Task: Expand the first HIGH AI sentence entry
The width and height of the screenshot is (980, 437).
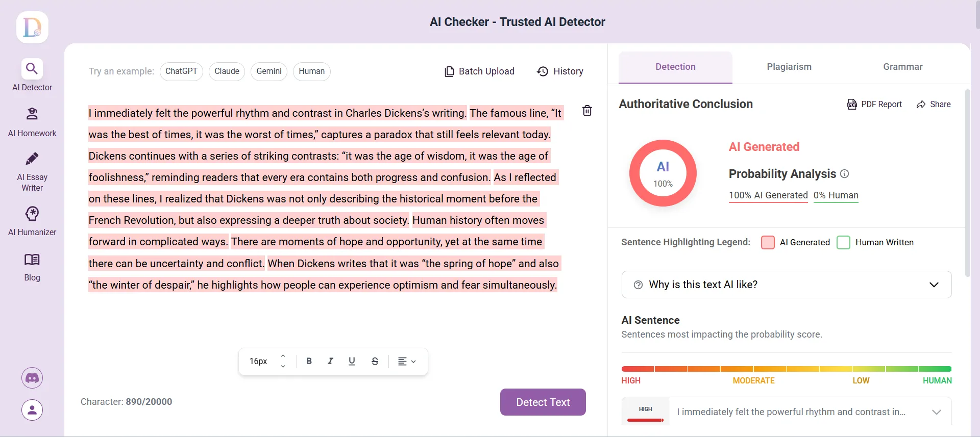Action: [x=936, y=412]
